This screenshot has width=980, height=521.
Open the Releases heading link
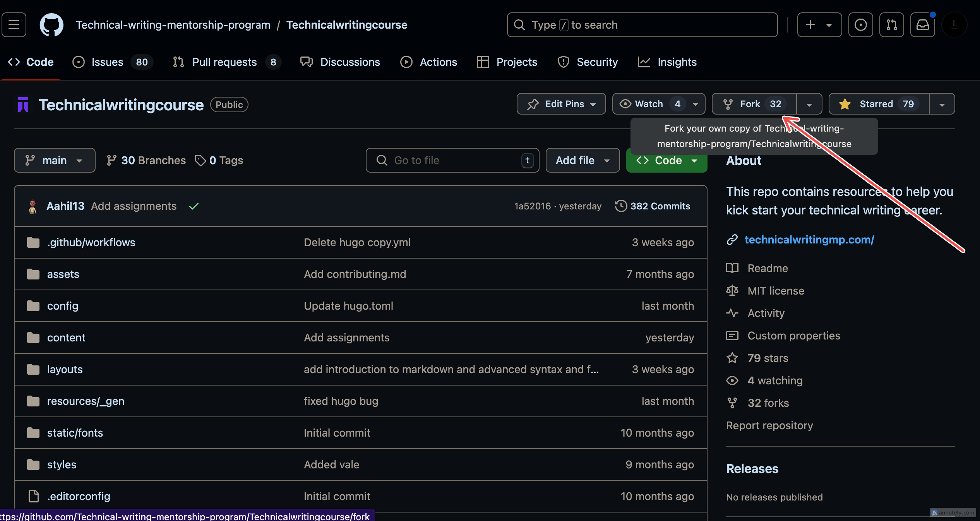(x=752, y=469)
